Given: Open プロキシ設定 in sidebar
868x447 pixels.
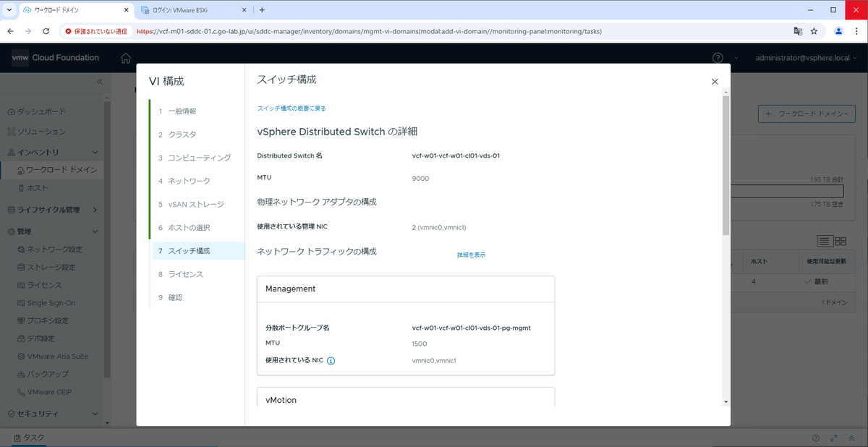Looking at the screenshot, I should click(43, 320).
